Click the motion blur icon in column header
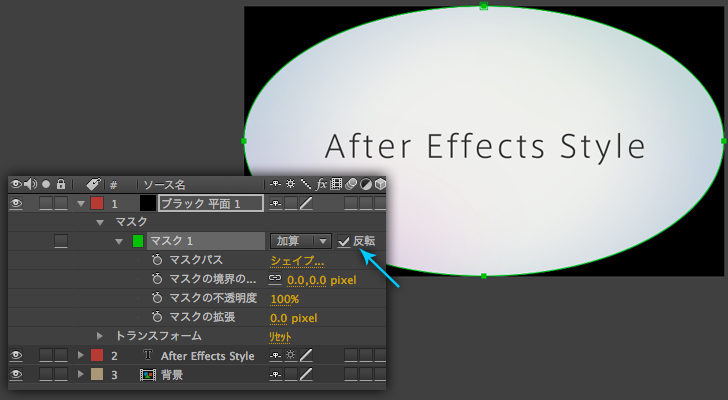Viewport: 728px width, 400px height. pyautogui.click(x=351, y=184)
